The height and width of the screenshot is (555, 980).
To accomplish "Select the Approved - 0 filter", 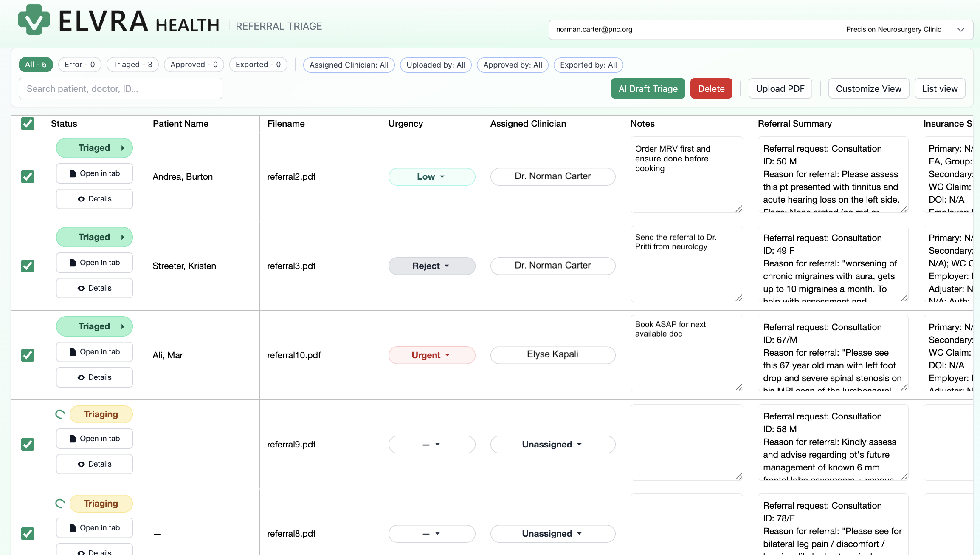I will click(194, 65).
